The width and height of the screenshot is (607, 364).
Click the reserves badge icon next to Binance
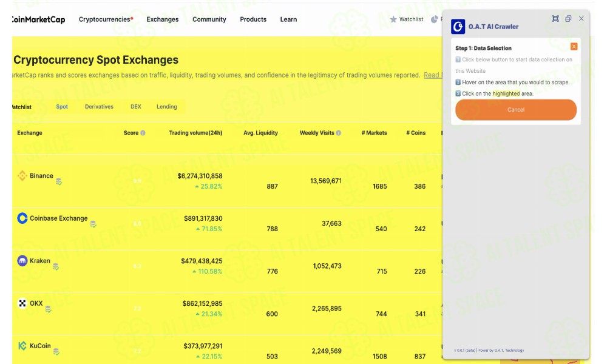click(x=59, y=181)
